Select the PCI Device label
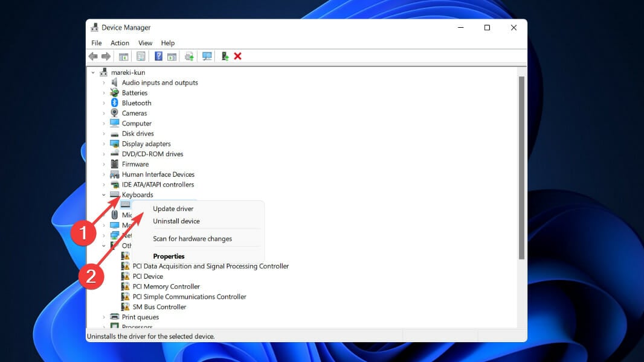 point(147,276)
